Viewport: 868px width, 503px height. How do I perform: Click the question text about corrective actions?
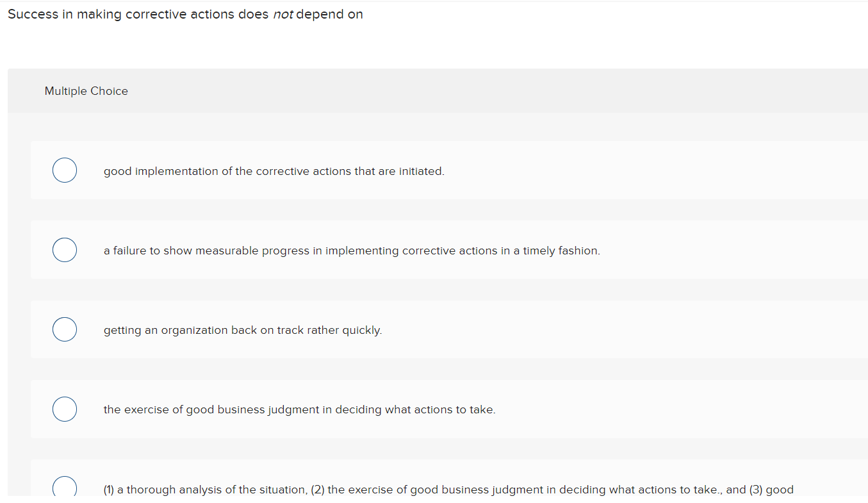[x=184, y=13]
